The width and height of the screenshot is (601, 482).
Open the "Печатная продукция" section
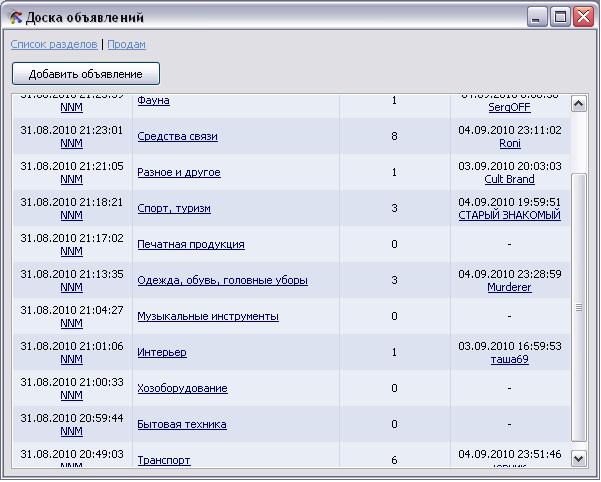pos(191,245)
